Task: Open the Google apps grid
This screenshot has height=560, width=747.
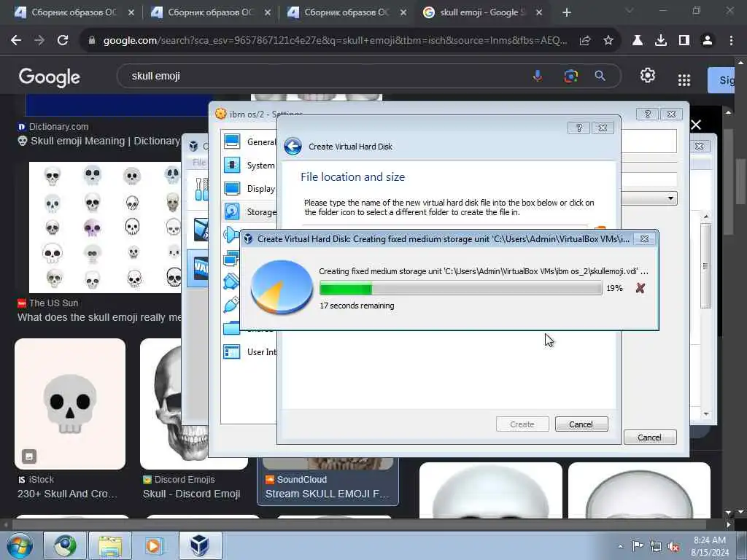Action: click(x=684, y=80)
